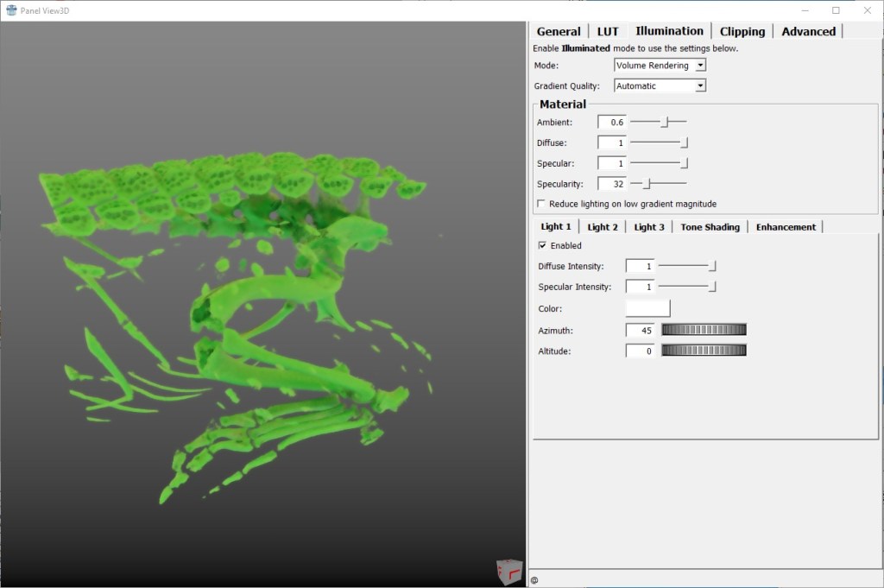Click the green bone volume in 3D view
Viewport: 884px width, 588px height.
click(x=270, y=288)
